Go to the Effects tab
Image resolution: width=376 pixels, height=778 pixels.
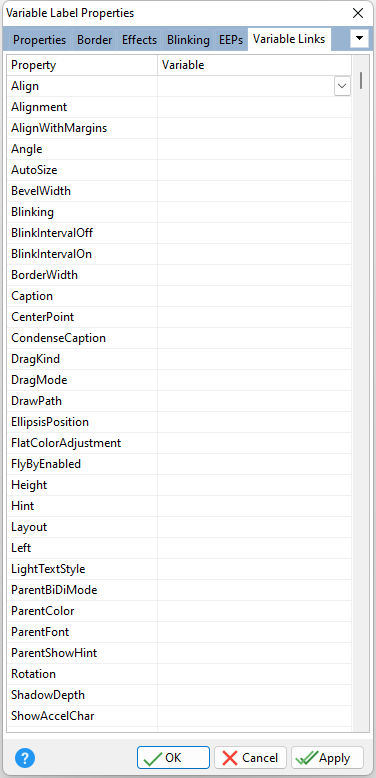[x=139, y=40]
